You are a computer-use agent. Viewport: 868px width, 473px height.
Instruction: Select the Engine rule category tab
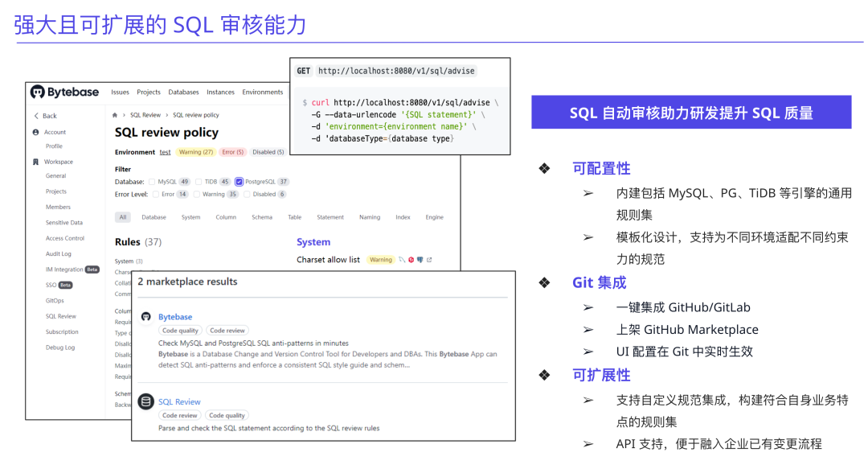[435, 217]
